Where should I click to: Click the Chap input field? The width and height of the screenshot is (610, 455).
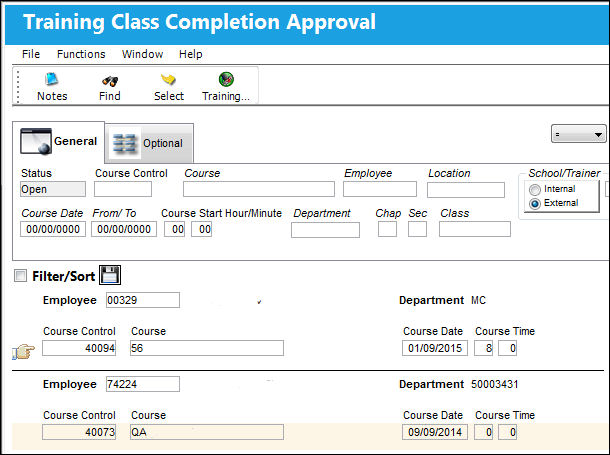[x=387, y=229]
